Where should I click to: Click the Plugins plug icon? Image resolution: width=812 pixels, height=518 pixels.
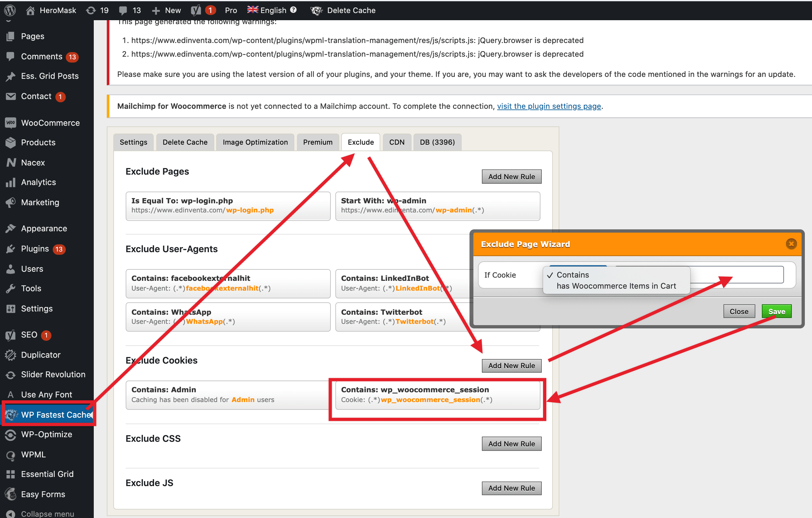click(10, 249)
